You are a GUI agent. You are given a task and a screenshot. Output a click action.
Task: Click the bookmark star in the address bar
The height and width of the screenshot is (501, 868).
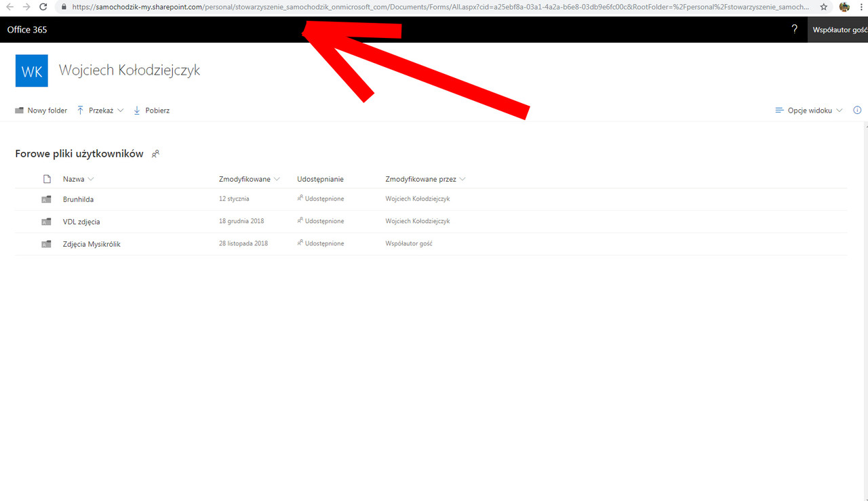pos(823,7)
